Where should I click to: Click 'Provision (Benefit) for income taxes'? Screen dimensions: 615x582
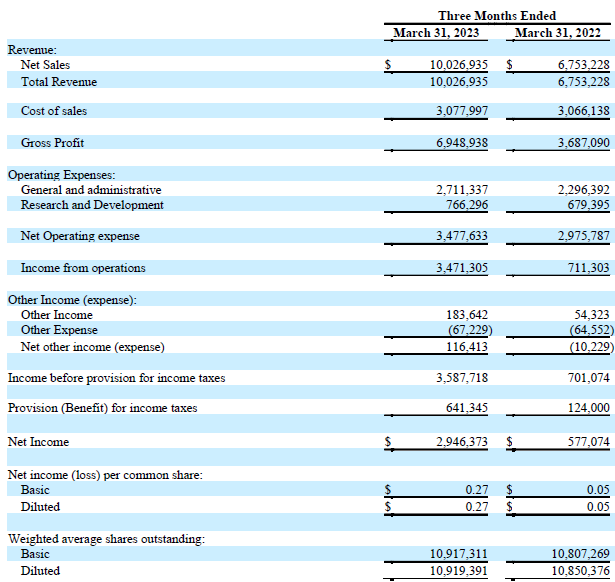pyautogui.click(x=102, y=408)
